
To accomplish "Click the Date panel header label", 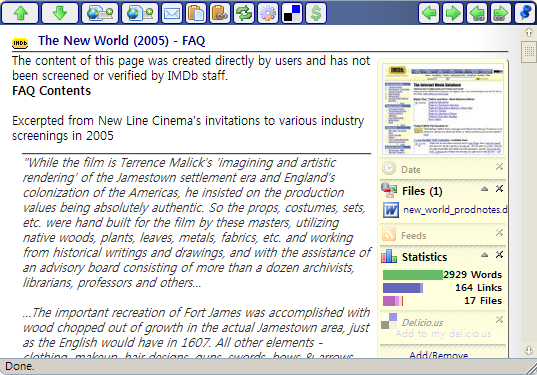I will pyautogui.click(x=411, y=169).
